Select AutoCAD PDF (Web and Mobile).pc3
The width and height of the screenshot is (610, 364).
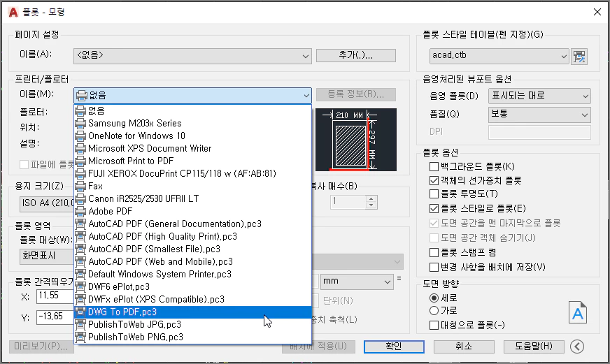193,261
